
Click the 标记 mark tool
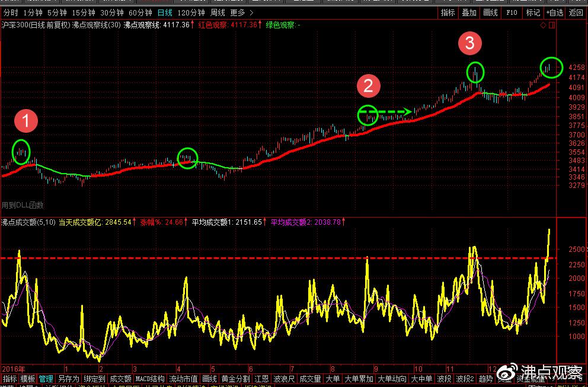pos(533,12)
